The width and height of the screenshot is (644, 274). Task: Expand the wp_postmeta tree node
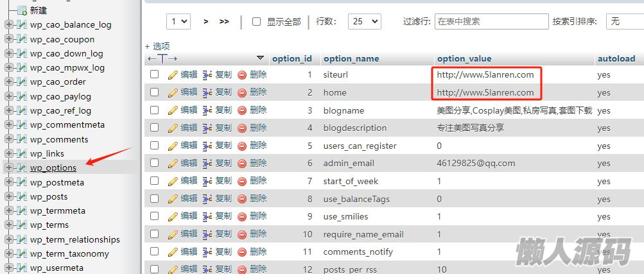pos(8,182)
